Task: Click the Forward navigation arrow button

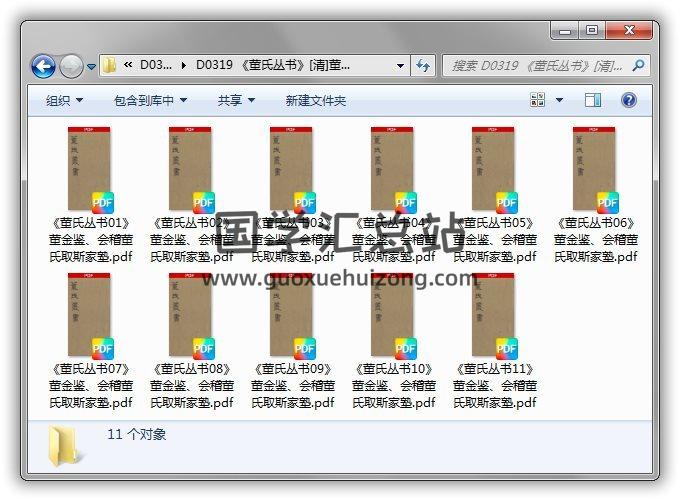Action: 71,67
